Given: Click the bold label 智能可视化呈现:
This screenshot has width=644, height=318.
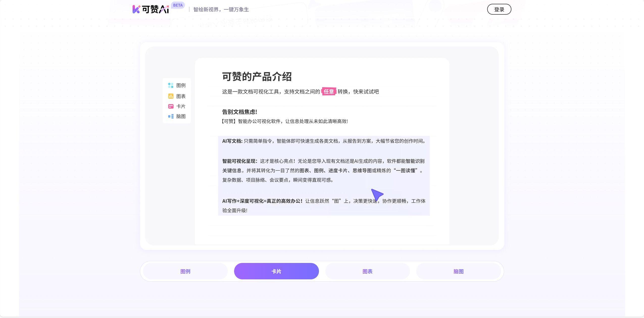Looking at the screenshot, I should coord(240,161).
